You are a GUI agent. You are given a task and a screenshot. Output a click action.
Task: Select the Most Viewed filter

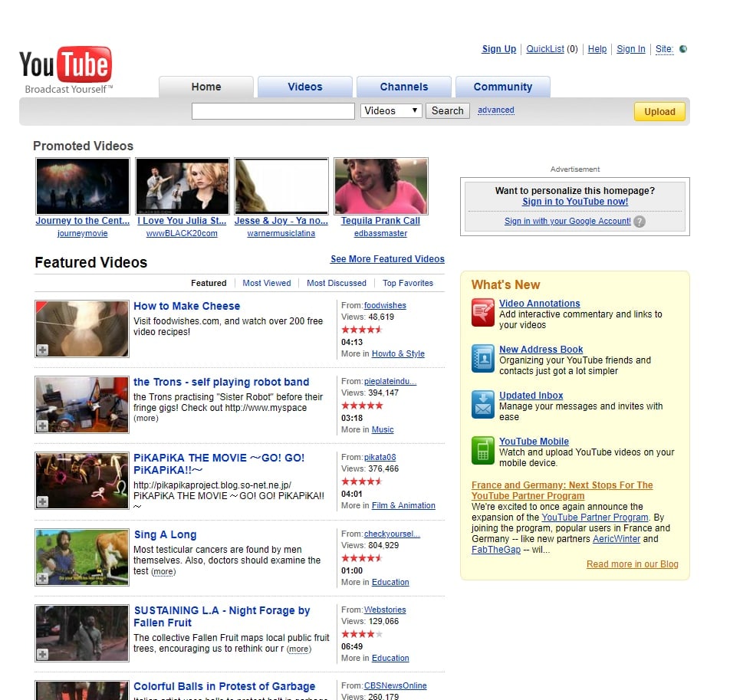pos(267,283)
